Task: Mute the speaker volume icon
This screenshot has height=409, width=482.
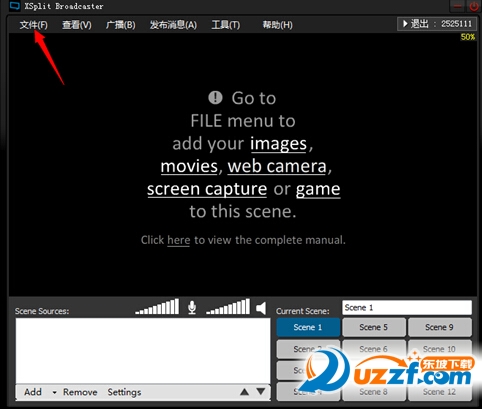Action: click(x=261, y=308)
